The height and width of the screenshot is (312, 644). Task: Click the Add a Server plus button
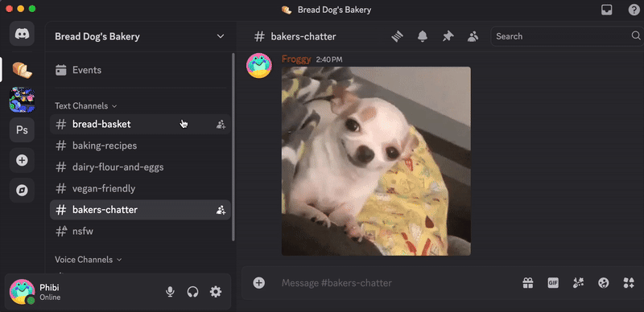pyautogui.click(x=22, y=160)
